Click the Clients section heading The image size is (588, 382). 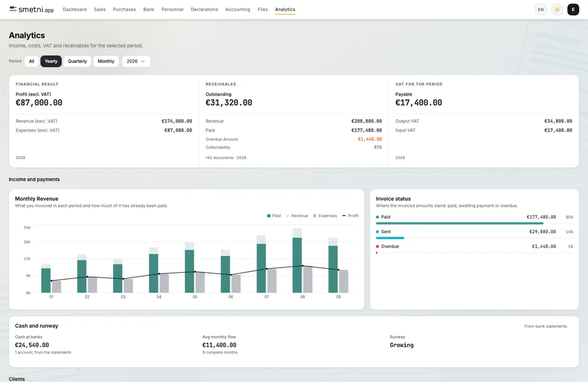17,379
